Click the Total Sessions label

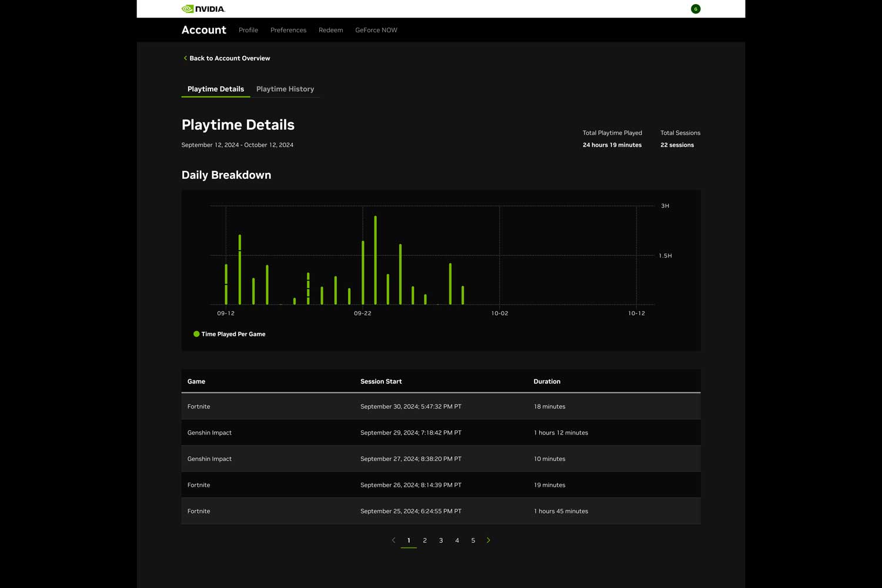click(x=680, y=133)
